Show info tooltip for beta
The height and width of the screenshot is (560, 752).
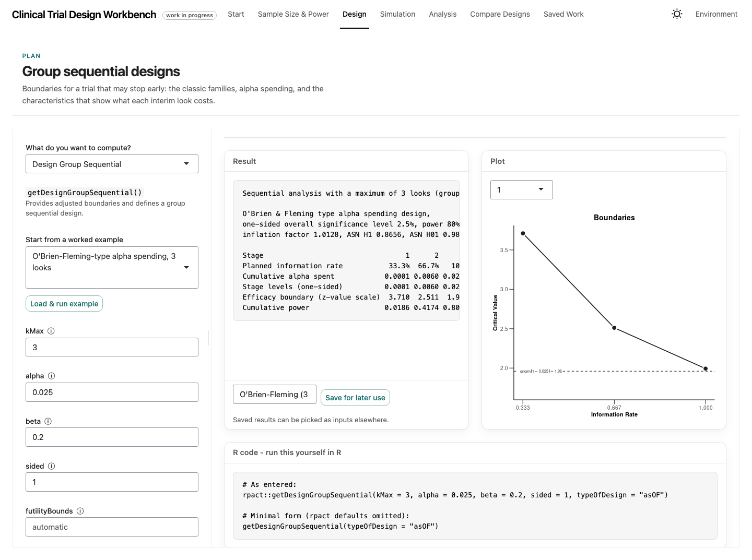coord(48,421)
